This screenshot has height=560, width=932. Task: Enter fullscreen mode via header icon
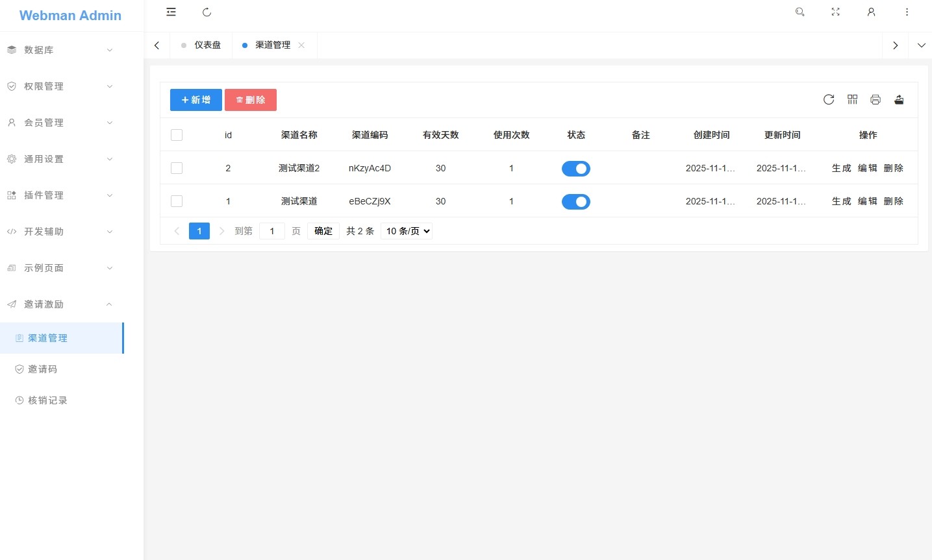[835, 12]
